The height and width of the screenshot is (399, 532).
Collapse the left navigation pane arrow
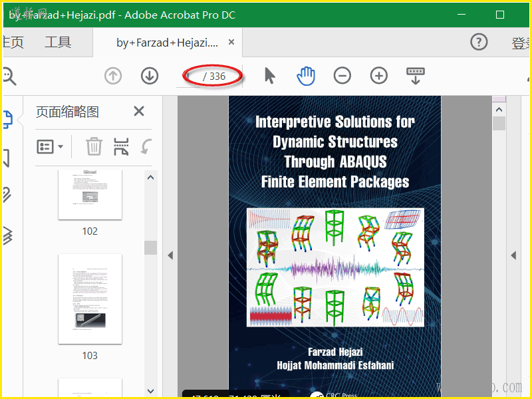point(170,255)
